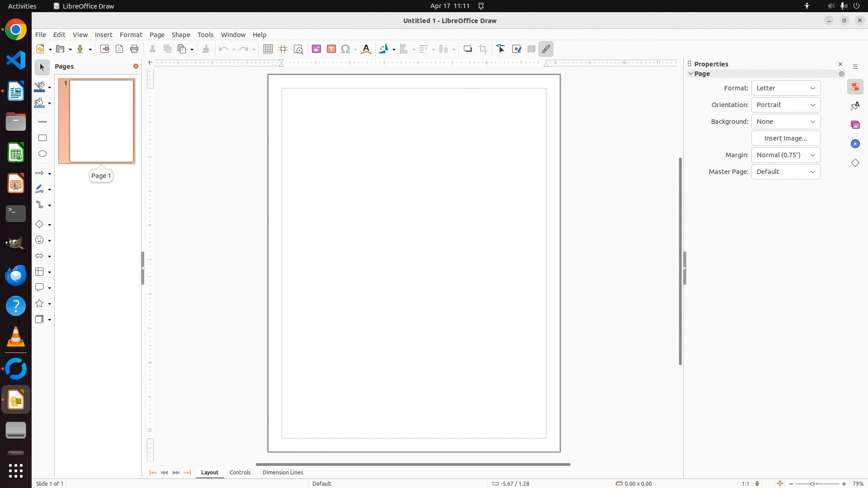The image size is (868, 488).
Task: Collapse the Page section header
Action: (702, 74)
